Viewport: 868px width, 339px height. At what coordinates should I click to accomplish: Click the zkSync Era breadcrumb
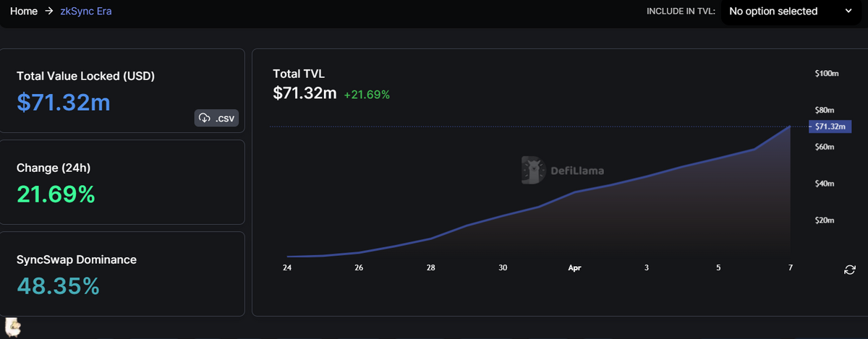tap(86, 12)
